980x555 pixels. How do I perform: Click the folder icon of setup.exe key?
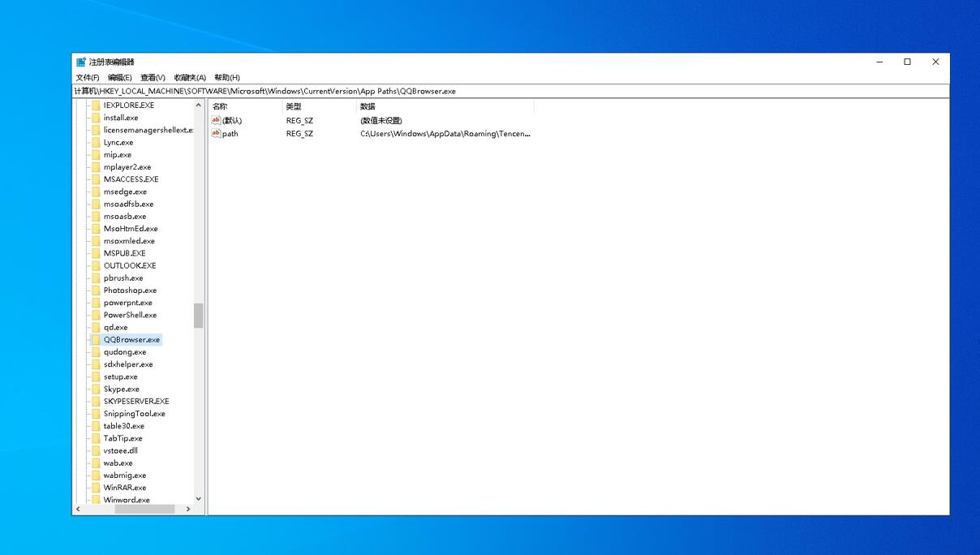point(96,376)
